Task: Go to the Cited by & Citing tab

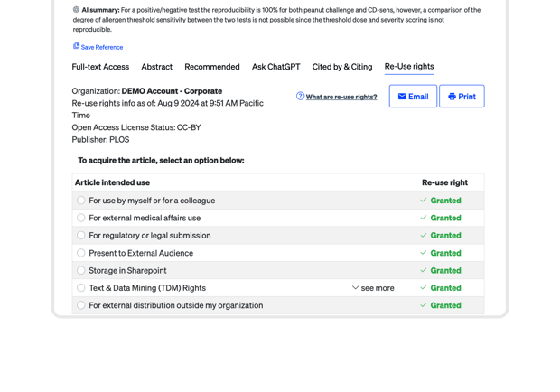Action: 342,67
